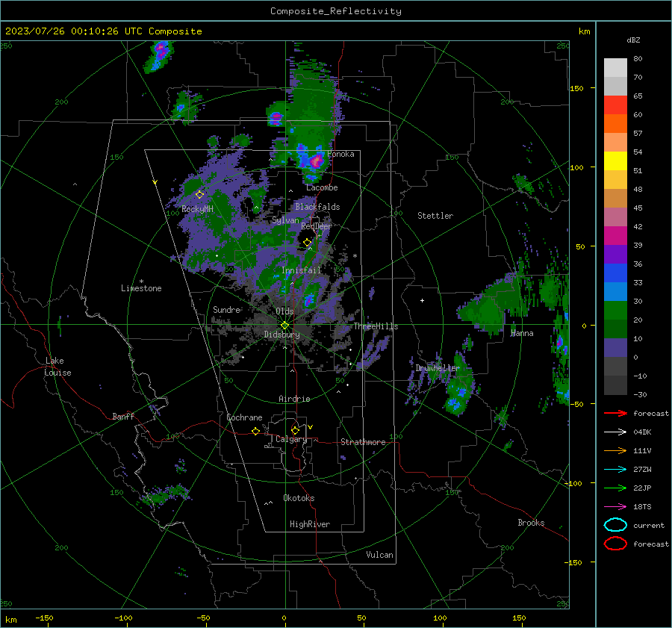Click the intense storm cell near Ponoka
Screen dimensions: 672x628
pyautogui.click(x=317, y=161)
